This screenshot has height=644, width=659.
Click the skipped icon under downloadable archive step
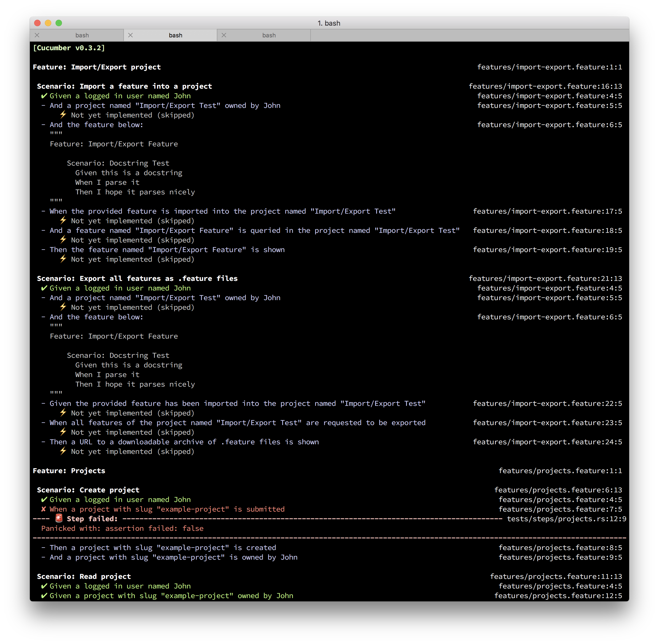pos(63,451)
